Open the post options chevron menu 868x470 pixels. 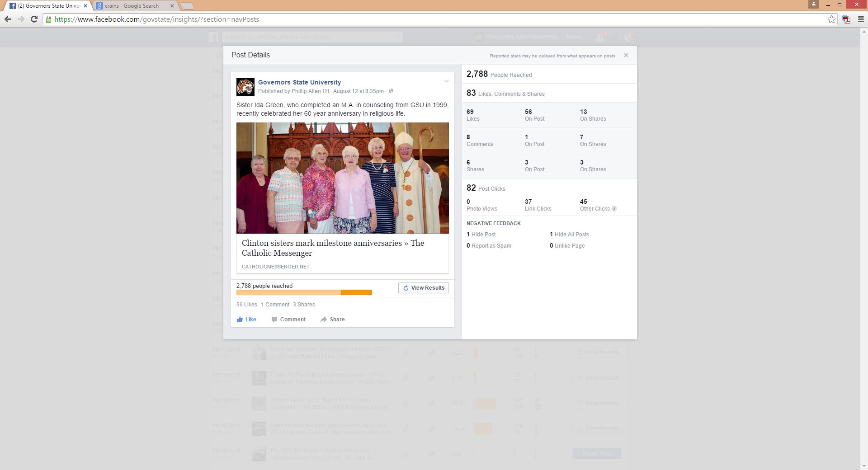point(446,81)
